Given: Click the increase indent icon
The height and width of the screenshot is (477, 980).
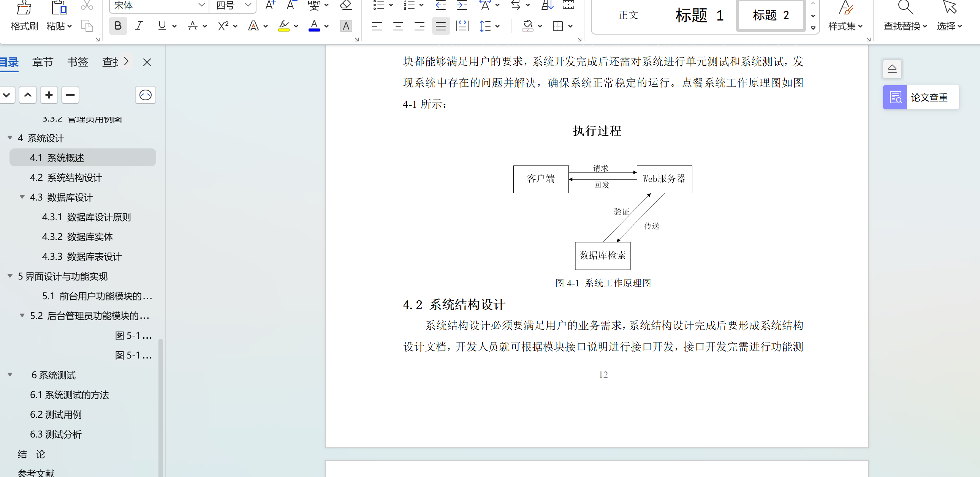Looking at the screenshot, I should (462, 5).
